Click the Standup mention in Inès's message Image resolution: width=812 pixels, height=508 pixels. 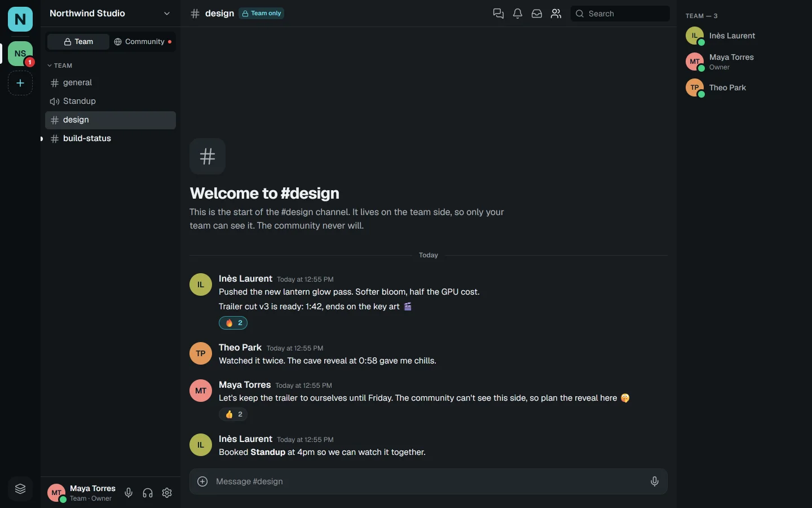coord(268,453)
